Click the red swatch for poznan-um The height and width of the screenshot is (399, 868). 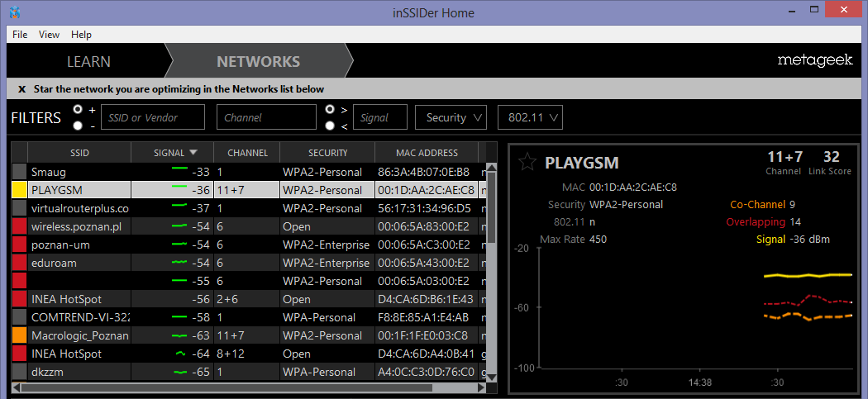click(x=19, y=245)
